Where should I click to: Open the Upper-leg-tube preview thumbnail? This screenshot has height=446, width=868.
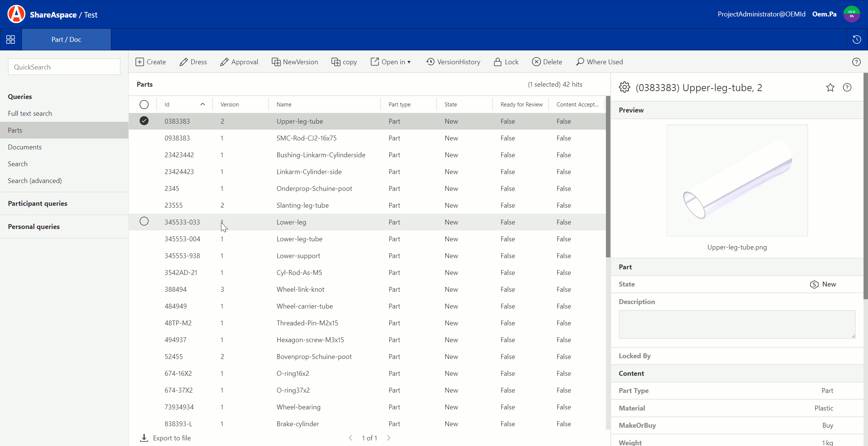[x=737, y=180]
